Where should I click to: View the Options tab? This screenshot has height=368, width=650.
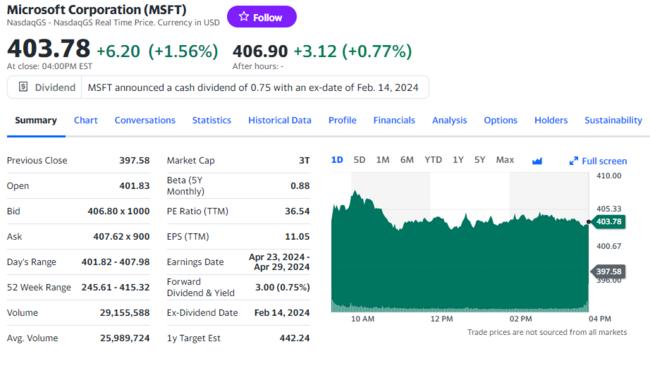click(x=500, y=120)
